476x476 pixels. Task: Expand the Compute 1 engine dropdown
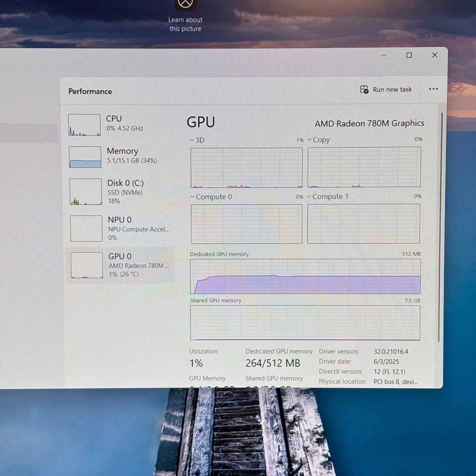328,196
